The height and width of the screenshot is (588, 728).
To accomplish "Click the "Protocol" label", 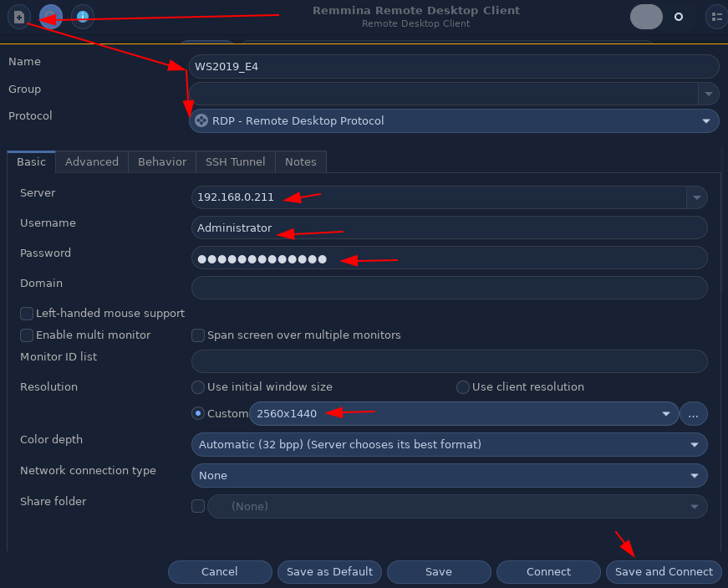I will click(30, 115).
